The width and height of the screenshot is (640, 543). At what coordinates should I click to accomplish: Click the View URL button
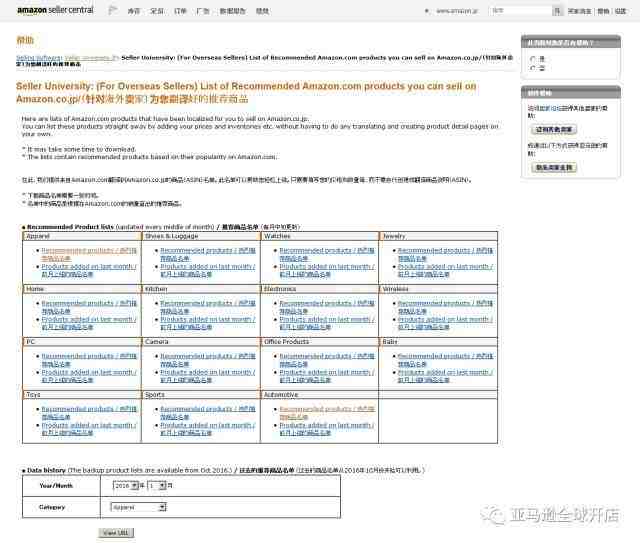click(116, 533)
